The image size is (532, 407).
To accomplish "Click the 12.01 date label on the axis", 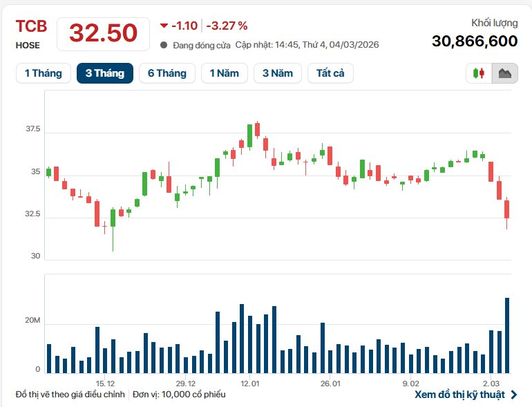I will [250, 384].
